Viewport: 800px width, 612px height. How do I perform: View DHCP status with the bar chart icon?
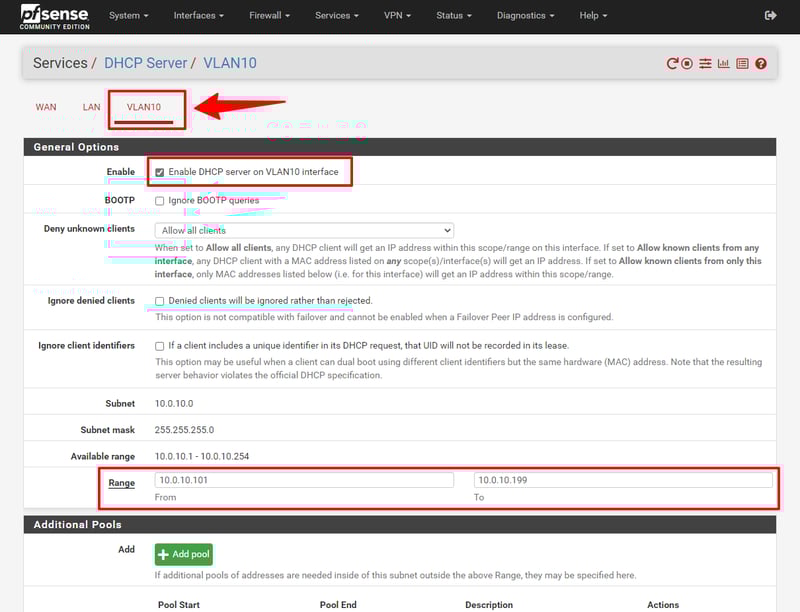tap(723, 63)
